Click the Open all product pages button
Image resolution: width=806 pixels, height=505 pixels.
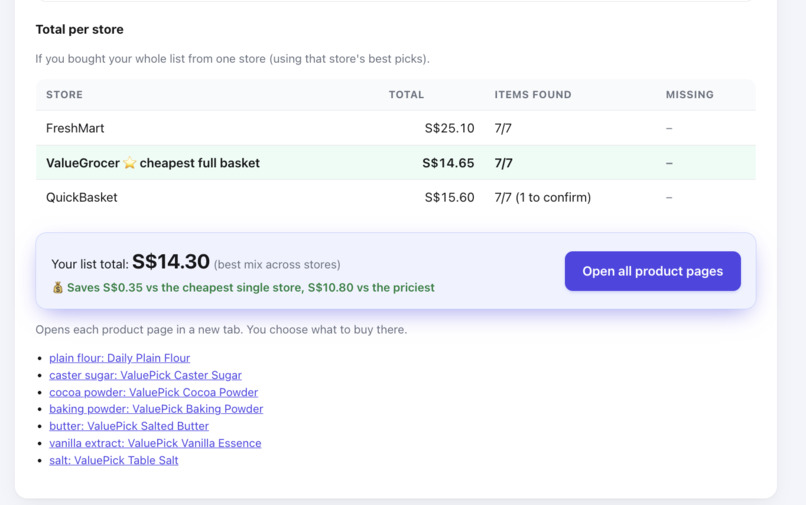click(652, 271)
